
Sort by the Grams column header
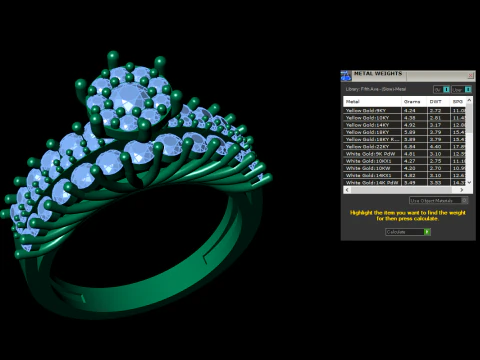click(x=414, y=102)
